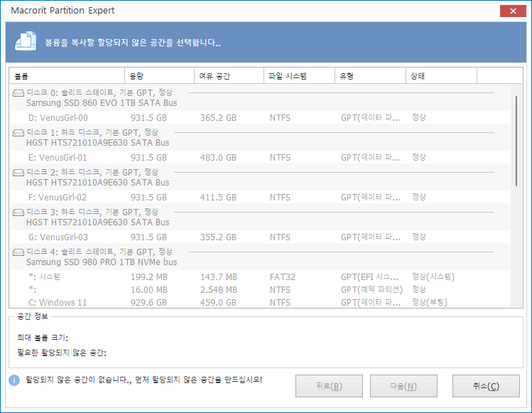
Task: Click the Samsung SSD 980 PRO 1TB NVMe label
Action: pyautogui.click(x=102, y=262)
